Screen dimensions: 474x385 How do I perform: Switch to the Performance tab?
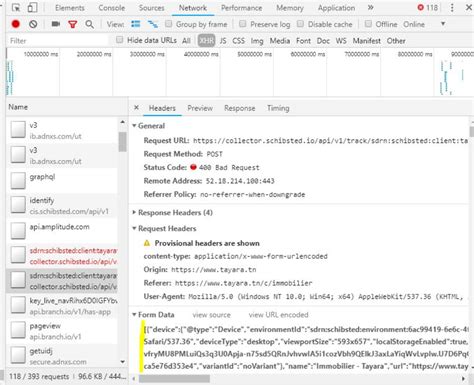coord(241,8)
